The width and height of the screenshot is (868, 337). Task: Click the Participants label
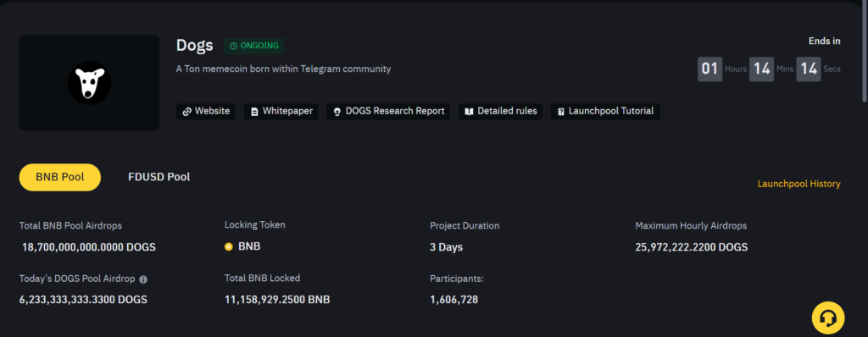[x=457, y=279]
